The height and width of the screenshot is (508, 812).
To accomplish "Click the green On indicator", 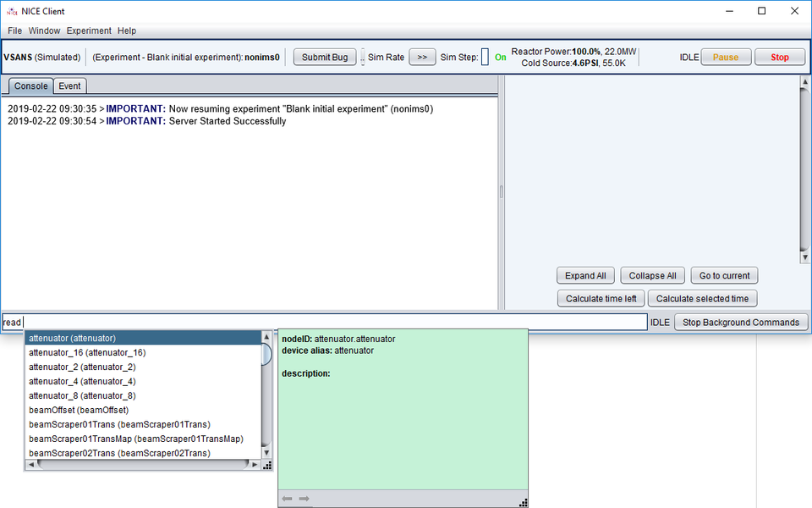I will [x=501, y=57].
